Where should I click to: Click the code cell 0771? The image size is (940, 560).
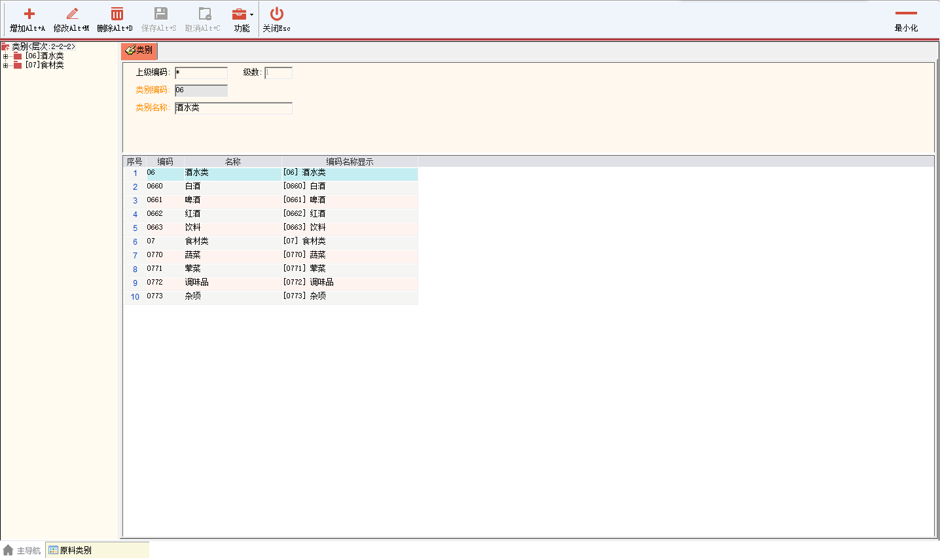(164, 270)
